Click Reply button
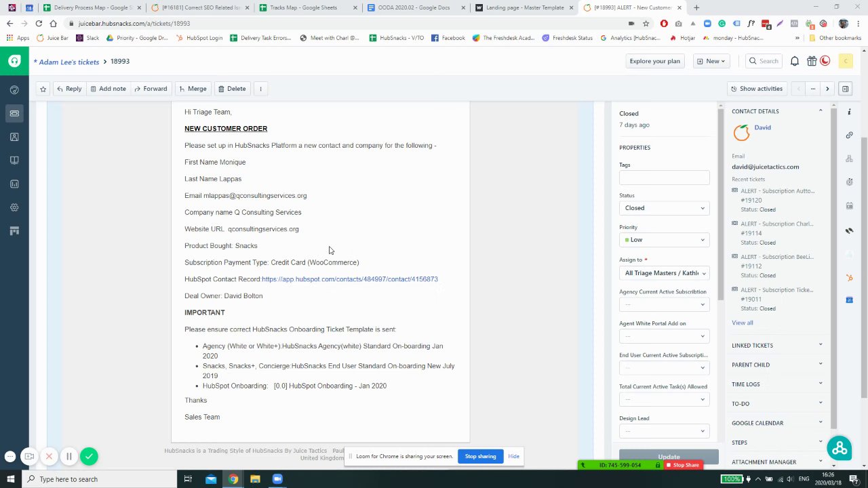This screenshot has height=488, width=868. [69, 89]
